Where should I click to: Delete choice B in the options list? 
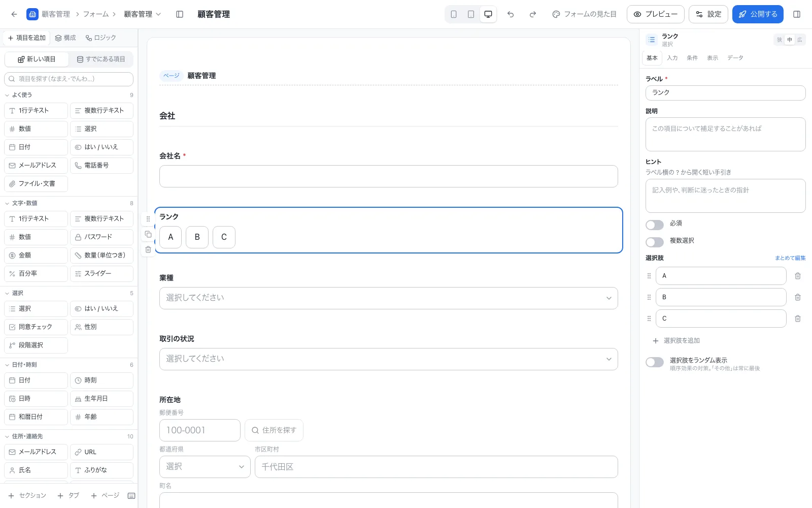pyautogui.click(x=798, y=297)
